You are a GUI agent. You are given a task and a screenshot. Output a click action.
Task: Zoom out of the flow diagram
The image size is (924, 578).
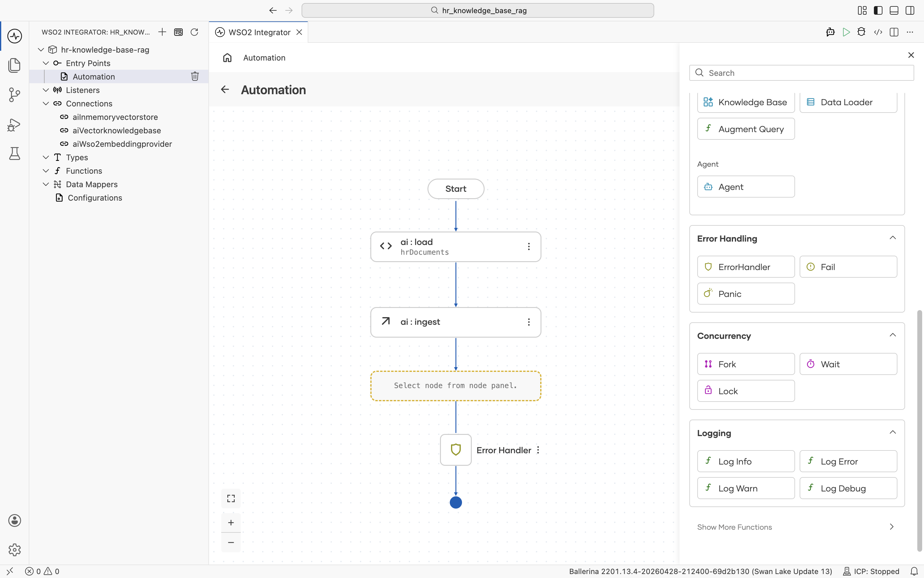pyautogui.click(x=231, y=543)
